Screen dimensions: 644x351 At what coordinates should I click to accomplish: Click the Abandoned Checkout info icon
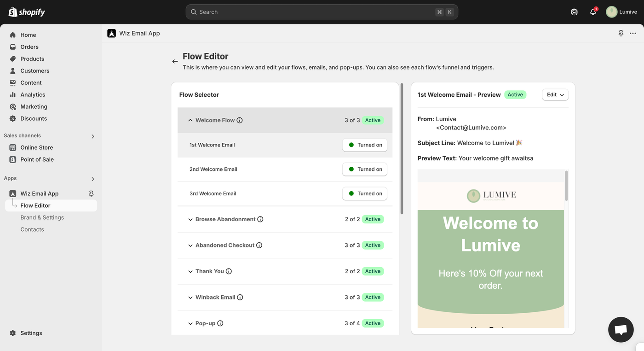(x=259, y=245)
